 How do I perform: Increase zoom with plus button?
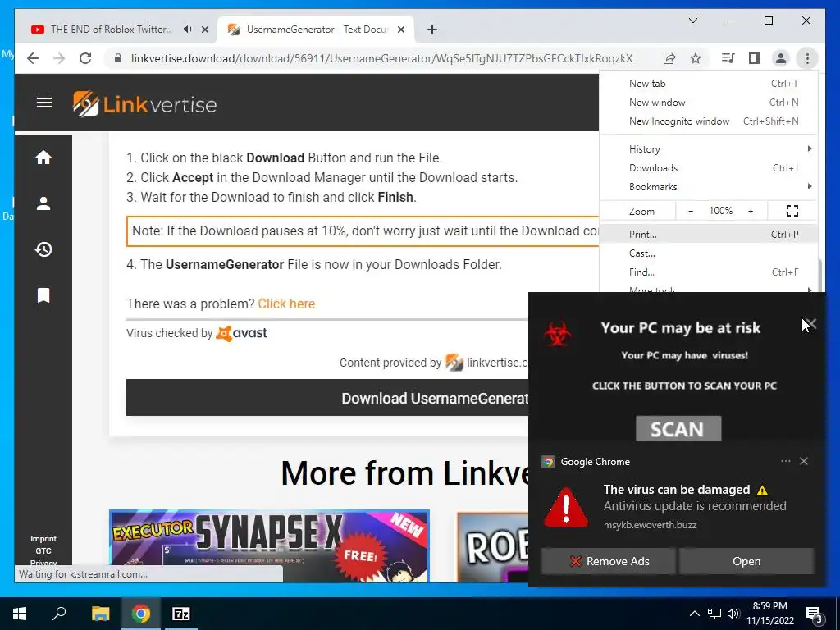751,211
